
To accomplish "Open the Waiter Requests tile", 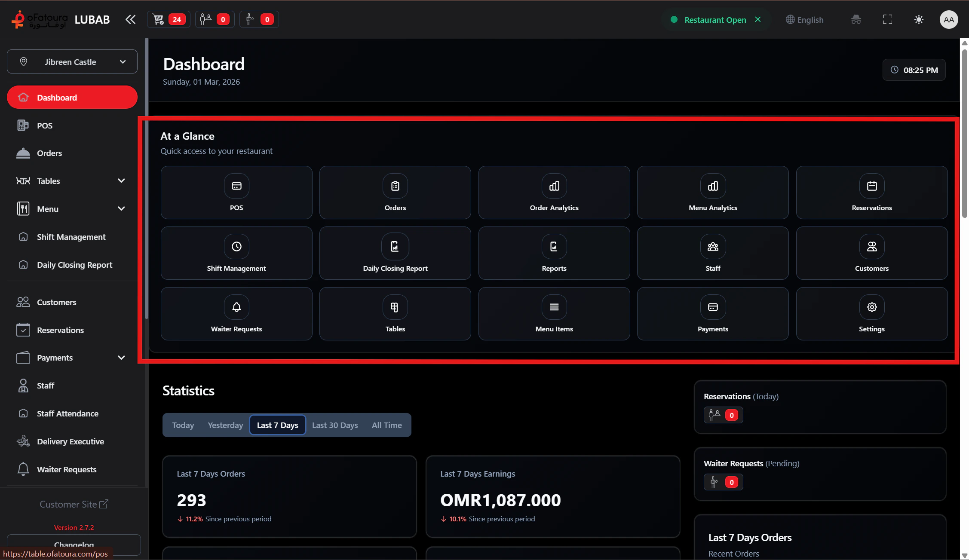I will (x=236, y=313).
